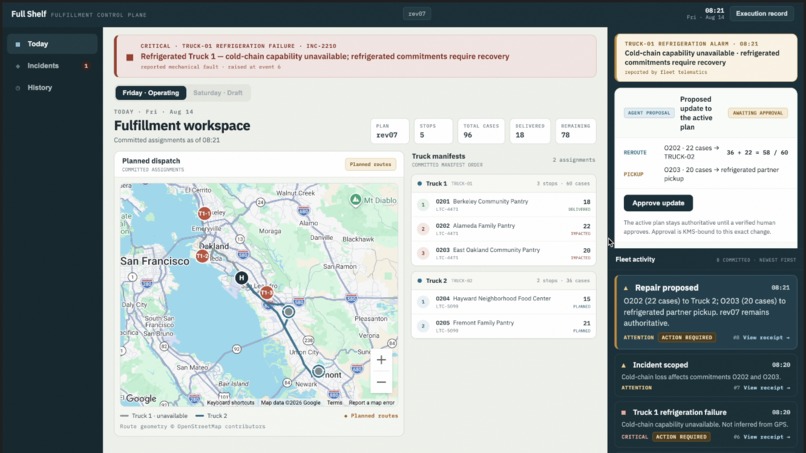Click the AGENT PROPOSAL tag
Viewport: 806px width, 453px height.
(x=649, y=113)
